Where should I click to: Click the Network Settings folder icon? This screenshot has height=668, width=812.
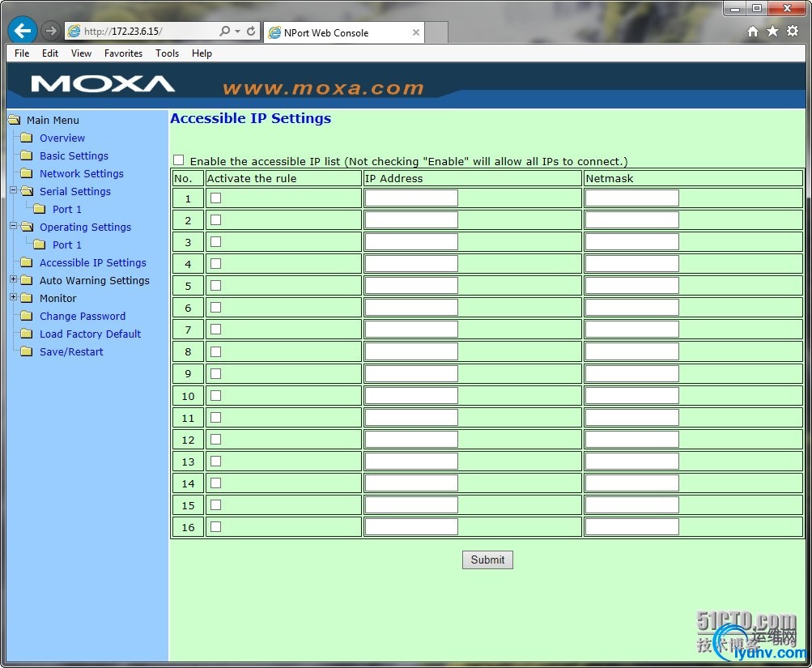[x=27, y=173]
